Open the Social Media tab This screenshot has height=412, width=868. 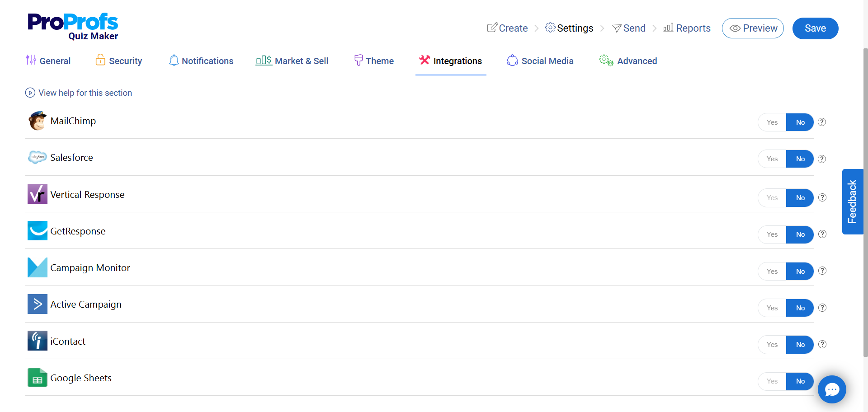pyautogui.click(x=540, y=61)
